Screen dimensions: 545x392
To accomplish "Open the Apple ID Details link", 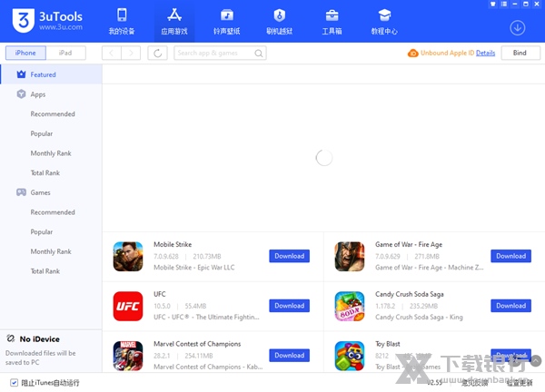I will tap(485, 53).
